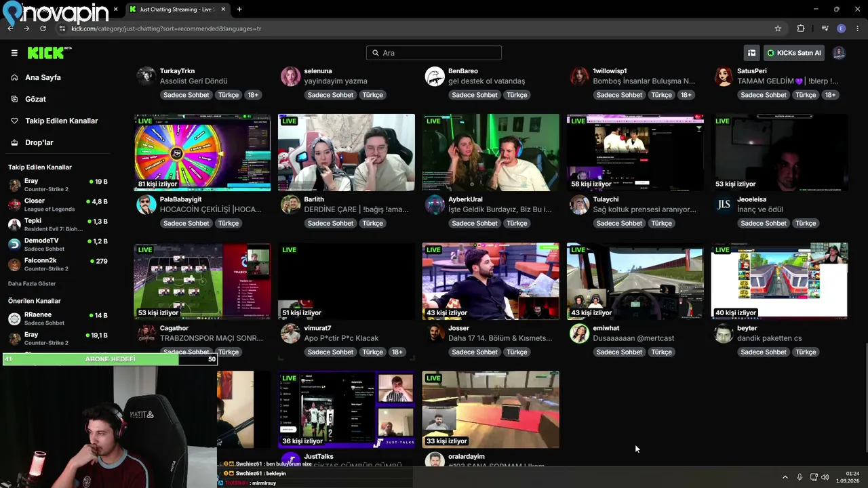Open Drop'lar in the sidebar
868x488 pixels.
point(39,142)
